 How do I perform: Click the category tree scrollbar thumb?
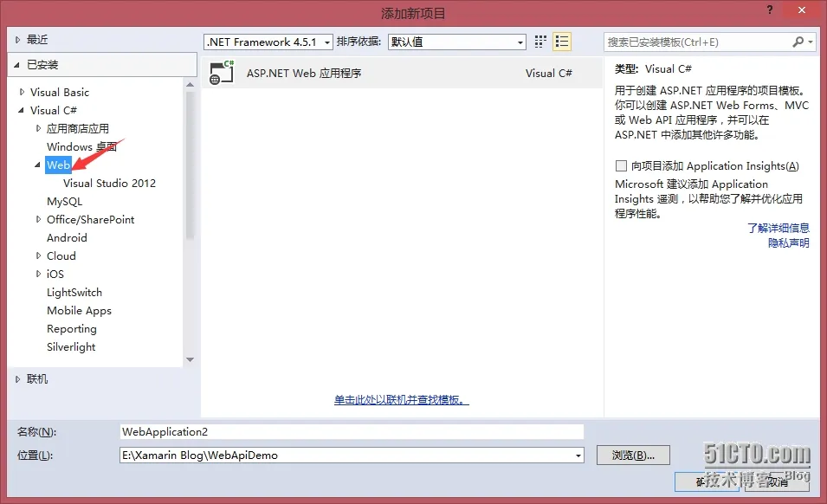[190, 166]
